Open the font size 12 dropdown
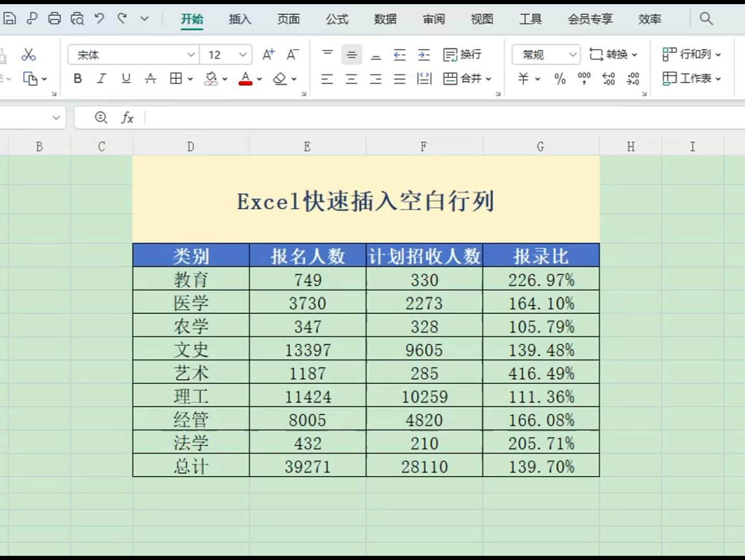This screenshot has height=560, width=745. pos(242,54)
